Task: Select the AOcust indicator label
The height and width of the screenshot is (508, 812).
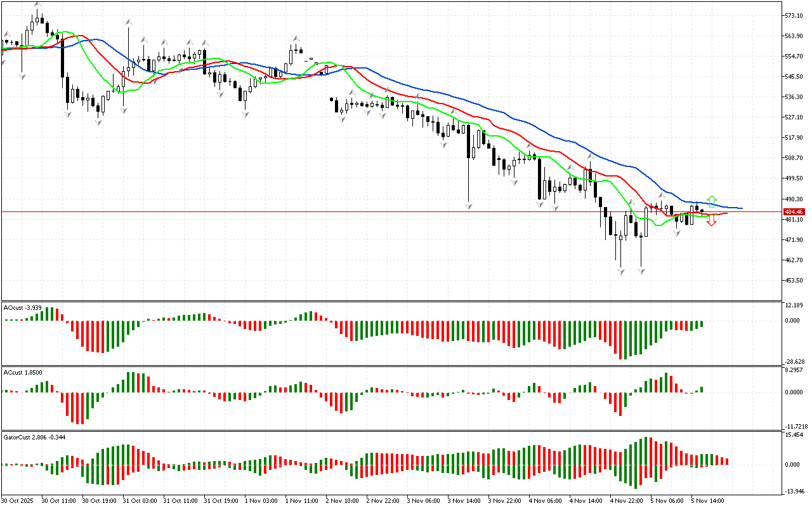Action: (23, 308)
